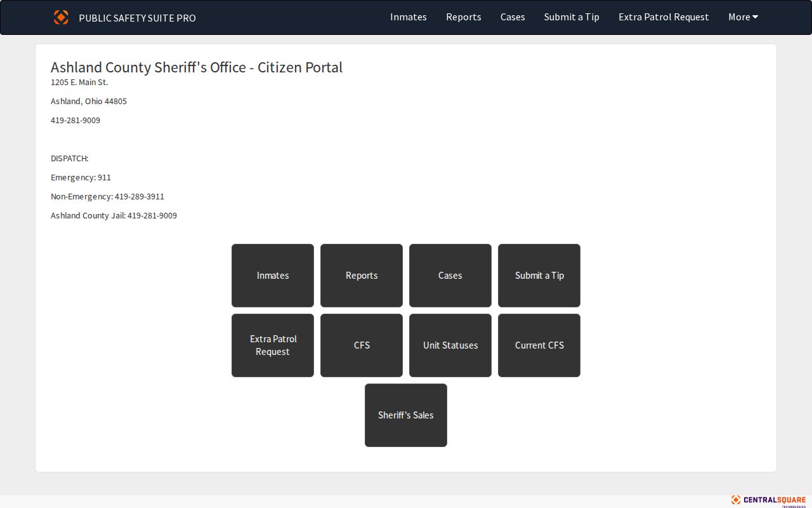This screenshot has height=508, width=812.
Task: Open the Submit a Tip tile
Action: coord(539,276)
